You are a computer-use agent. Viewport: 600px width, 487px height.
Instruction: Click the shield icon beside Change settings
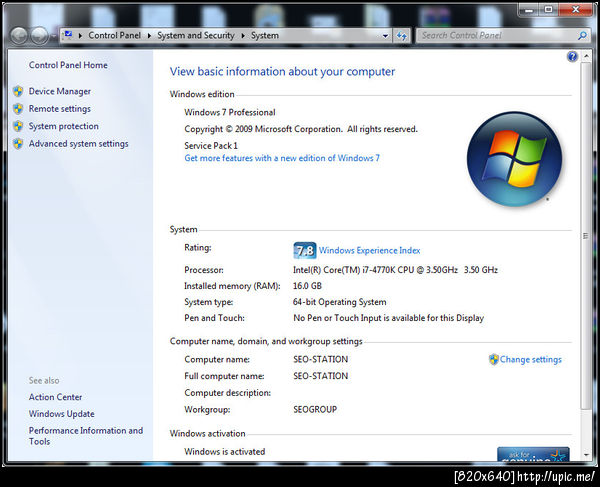pyautogui.click(x=494, y=359)
